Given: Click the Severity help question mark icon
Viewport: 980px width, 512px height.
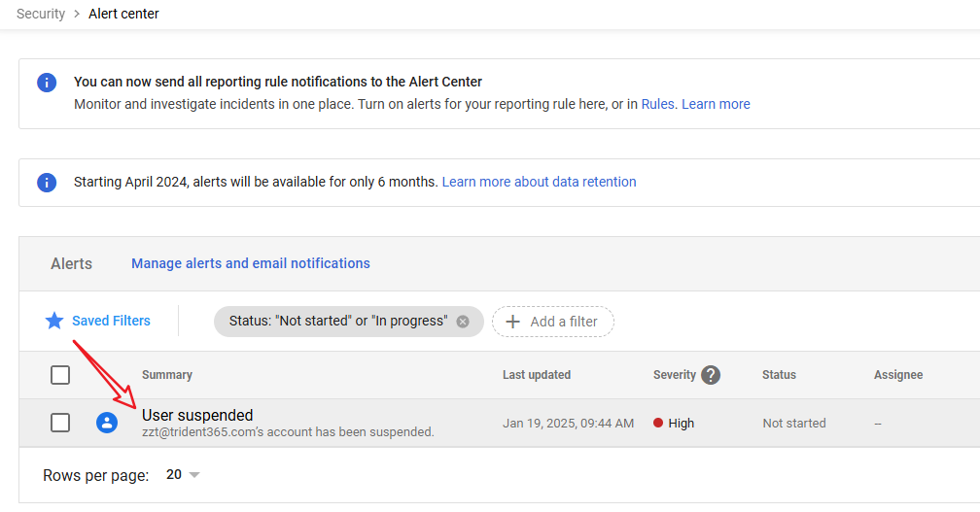Looking at the screenshot, I should (x=711, y=375).
